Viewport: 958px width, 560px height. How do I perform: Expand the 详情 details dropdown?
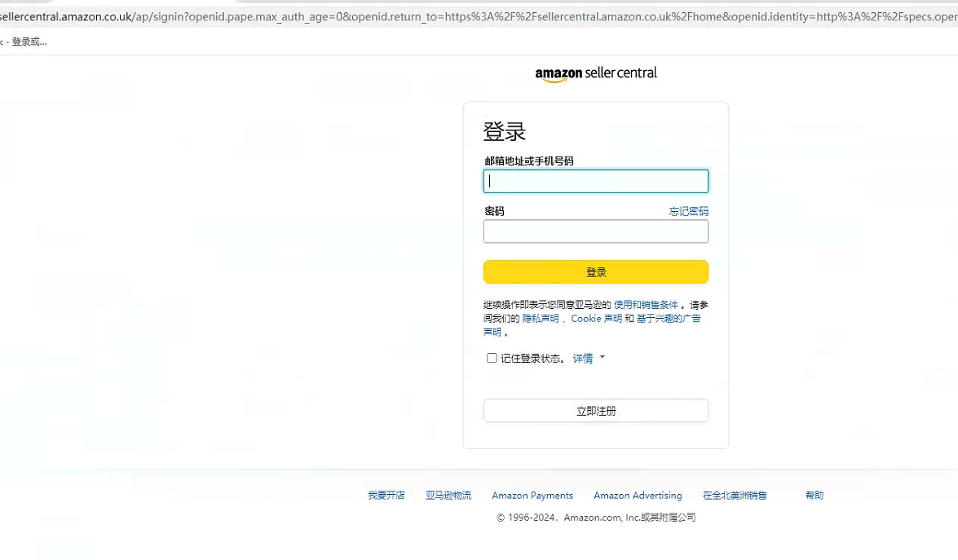pos(589,359)
